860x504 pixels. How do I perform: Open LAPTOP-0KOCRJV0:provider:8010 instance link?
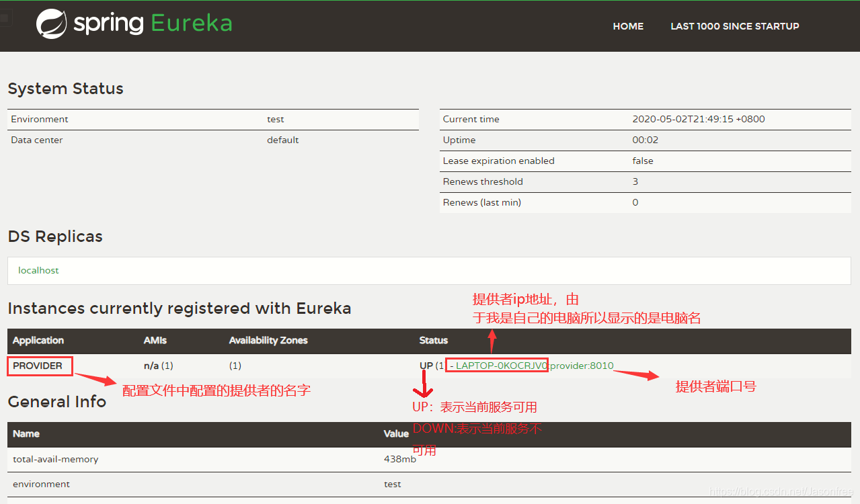click(535, 366)
